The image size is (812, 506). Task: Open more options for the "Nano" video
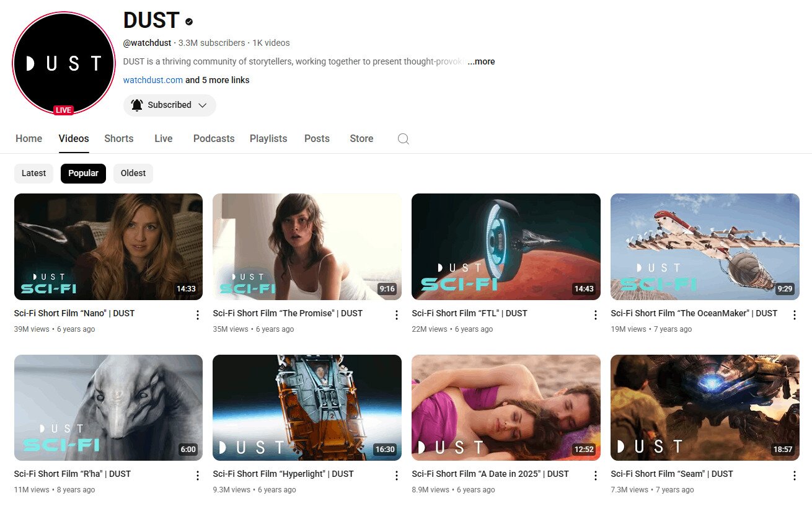point(198,315)
